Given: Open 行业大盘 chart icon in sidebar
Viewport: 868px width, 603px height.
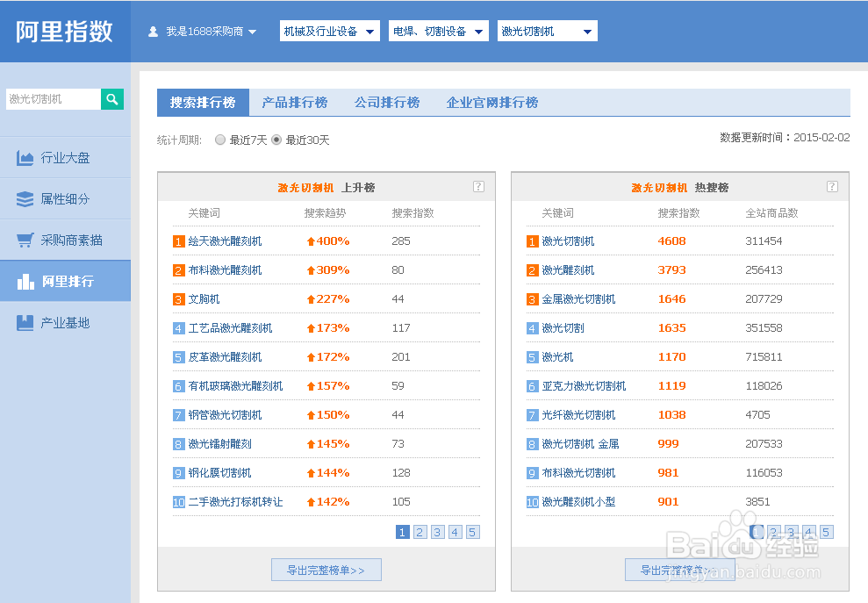Looking at the screenshot, I should (25, 158).
